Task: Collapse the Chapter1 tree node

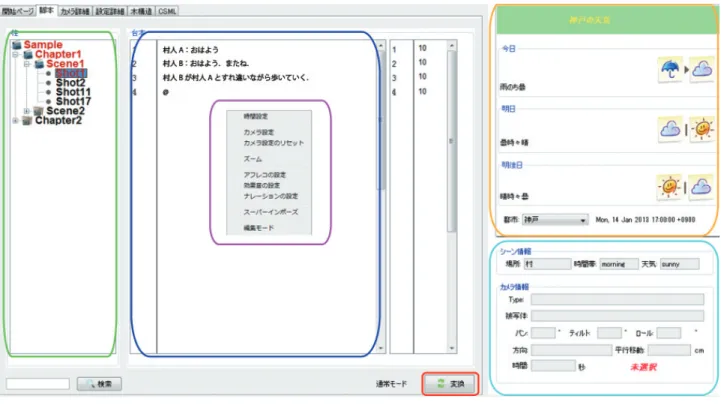Action: (15, 54)
